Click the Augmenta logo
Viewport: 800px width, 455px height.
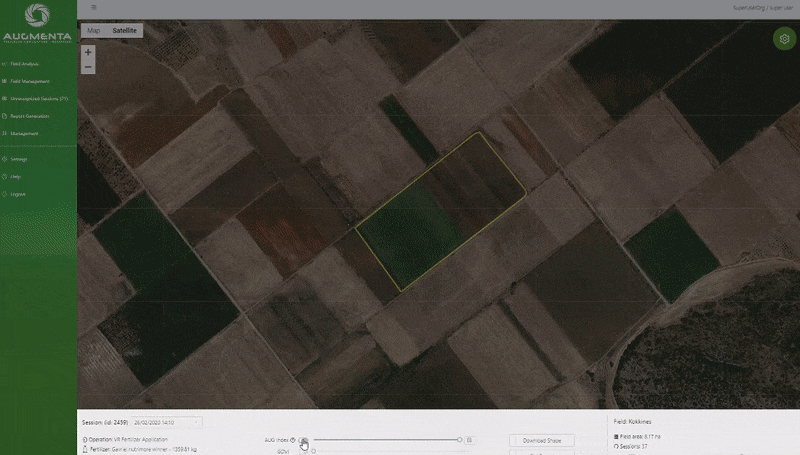pos(37,23)
